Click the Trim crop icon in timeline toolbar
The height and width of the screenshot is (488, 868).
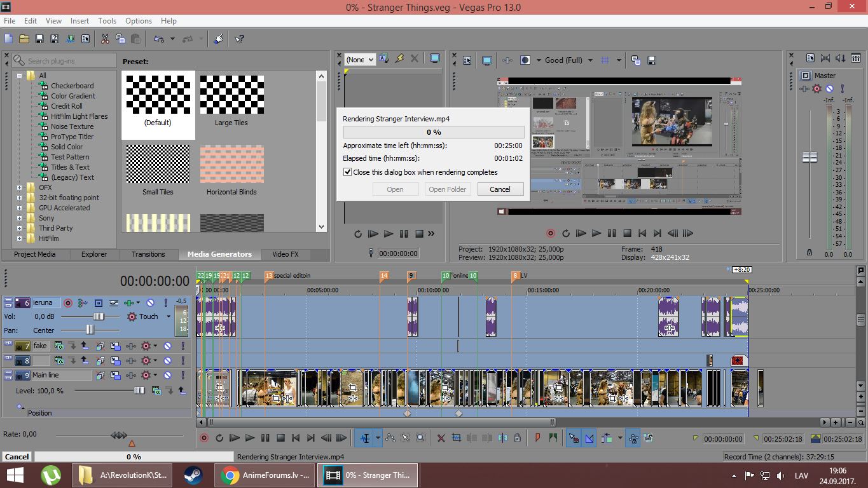[x=457, y=438]
